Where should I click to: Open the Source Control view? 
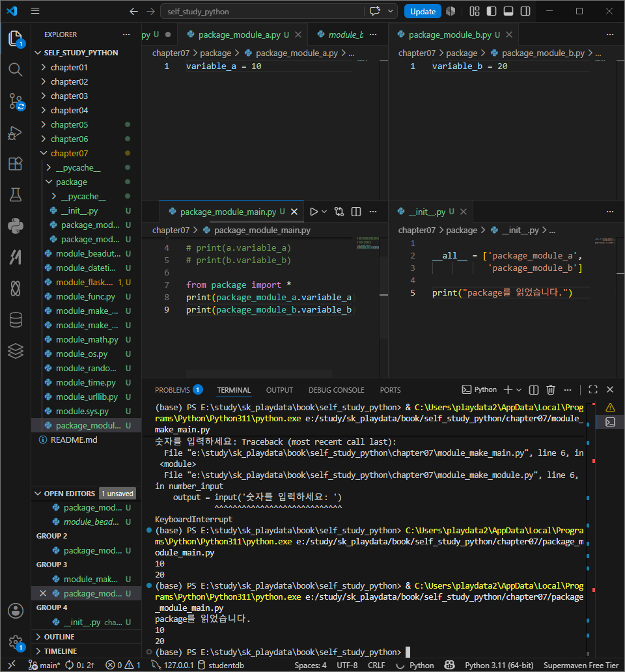coord(16,102)
